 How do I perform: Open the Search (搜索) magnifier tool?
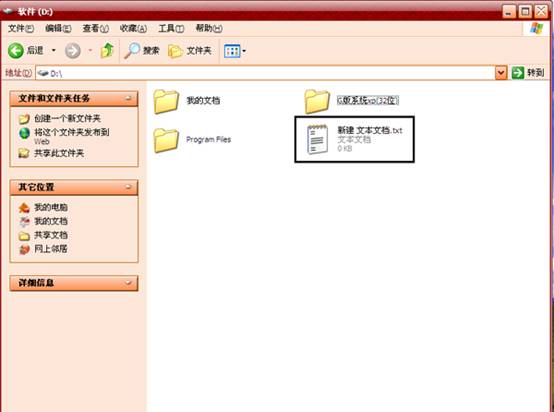(142, 51)
